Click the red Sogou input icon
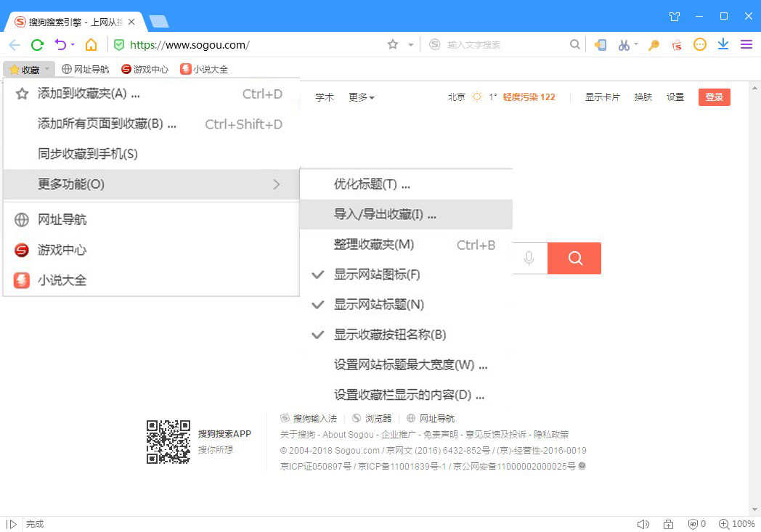 pyautogui.click(x=677, y=45)
